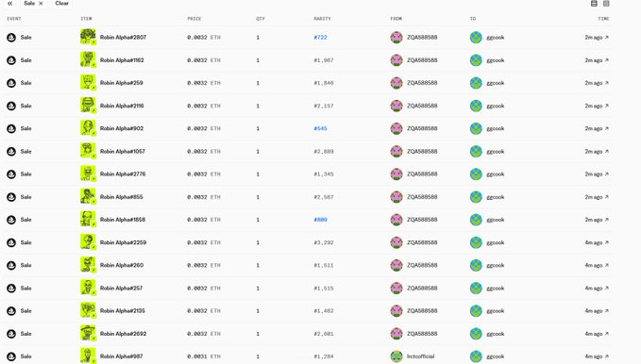Click buyer ggcook avatar in Robin Alpha#2807 row
This screenshot has width=641, height=364.
coord(476,37)
